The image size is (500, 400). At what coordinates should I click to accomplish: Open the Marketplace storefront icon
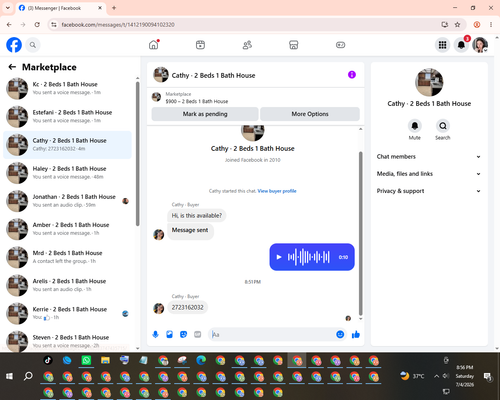(x=294, y=45)
